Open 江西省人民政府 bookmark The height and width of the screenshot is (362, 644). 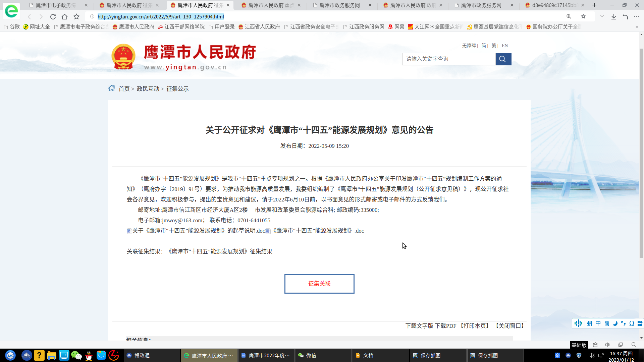[x=259, y=27]
